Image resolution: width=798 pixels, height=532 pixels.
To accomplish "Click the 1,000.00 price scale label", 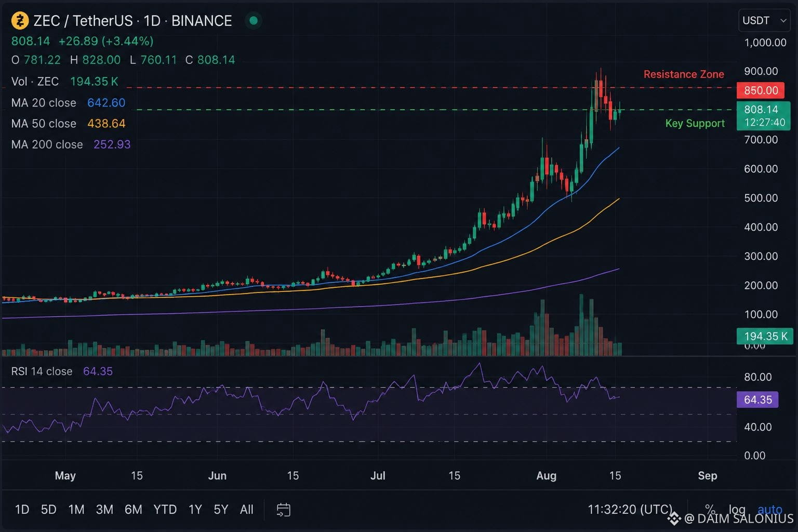I will [x=765, y=43].
